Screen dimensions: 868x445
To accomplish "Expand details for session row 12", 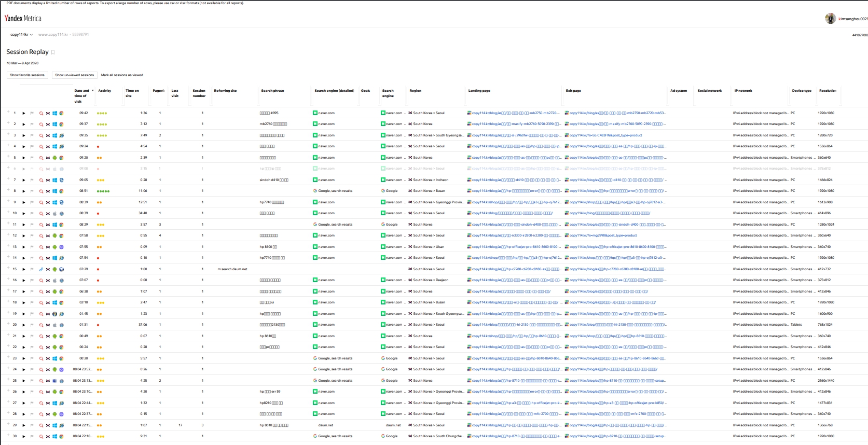I will (8, 235).
